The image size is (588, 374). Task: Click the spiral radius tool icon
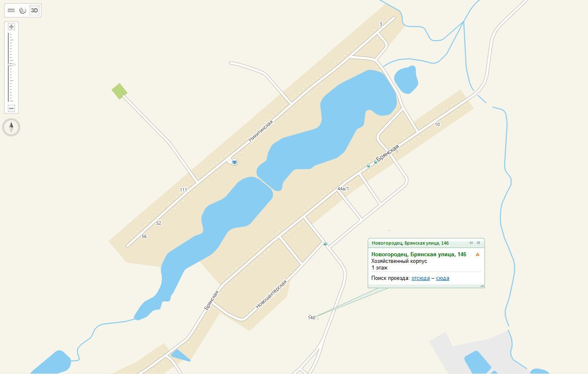click(x=23, y=10)
